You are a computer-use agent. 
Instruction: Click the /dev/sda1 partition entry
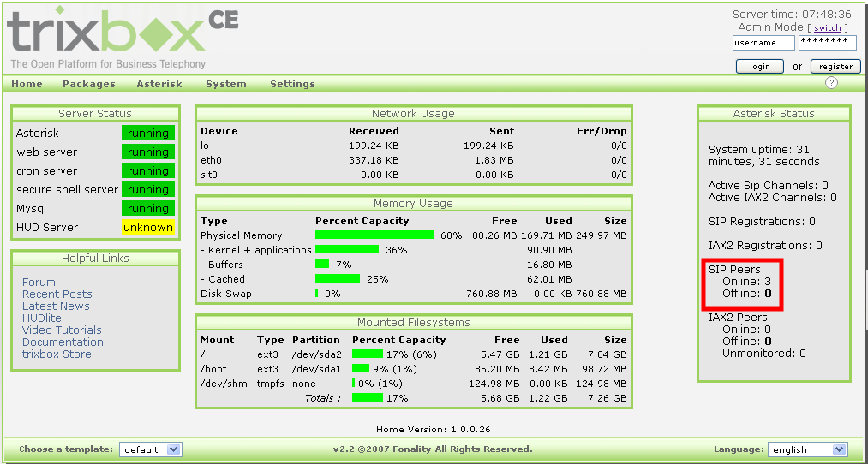[317, 369]
